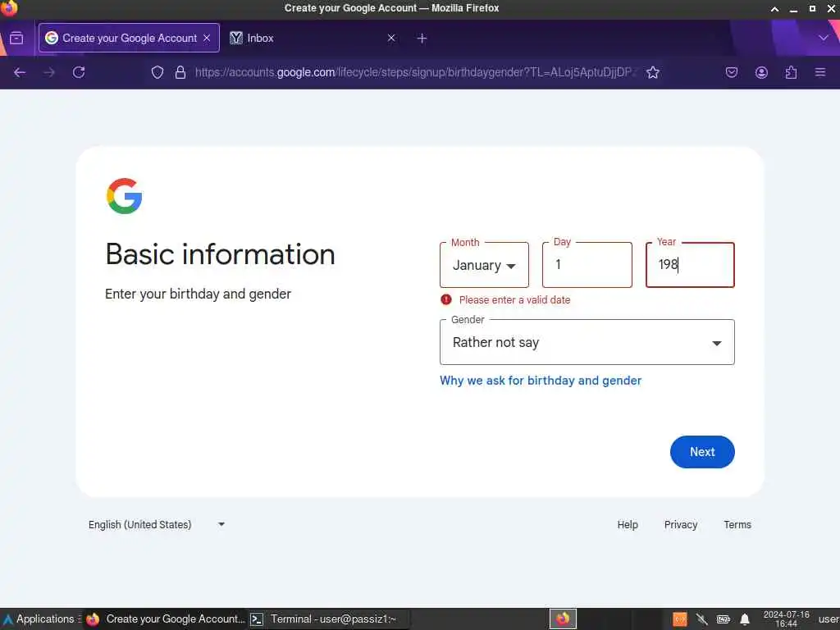Click the battery status icon
Viewport: 840px width, 630px height.
pos(724,619)
